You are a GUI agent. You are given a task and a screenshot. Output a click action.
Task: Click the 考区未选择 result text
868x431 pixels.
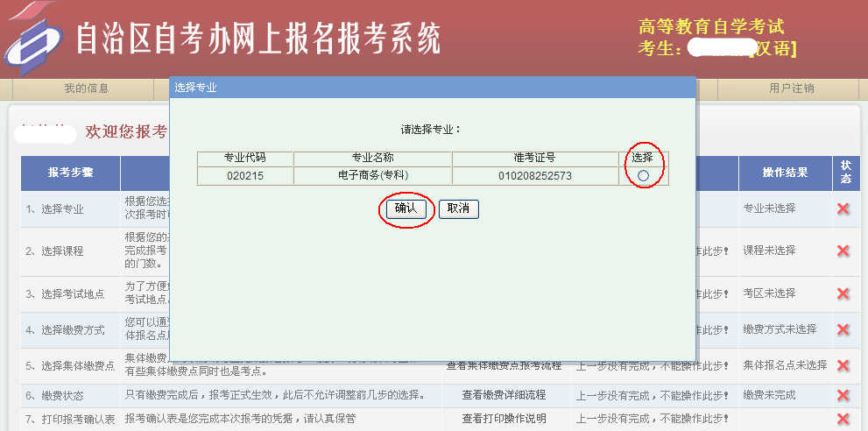(770, 293)
